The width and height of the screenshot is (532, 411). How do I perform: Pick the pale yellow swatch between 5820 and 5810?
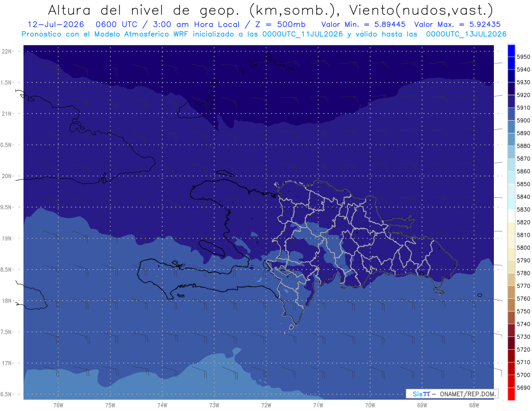[511, 228]
